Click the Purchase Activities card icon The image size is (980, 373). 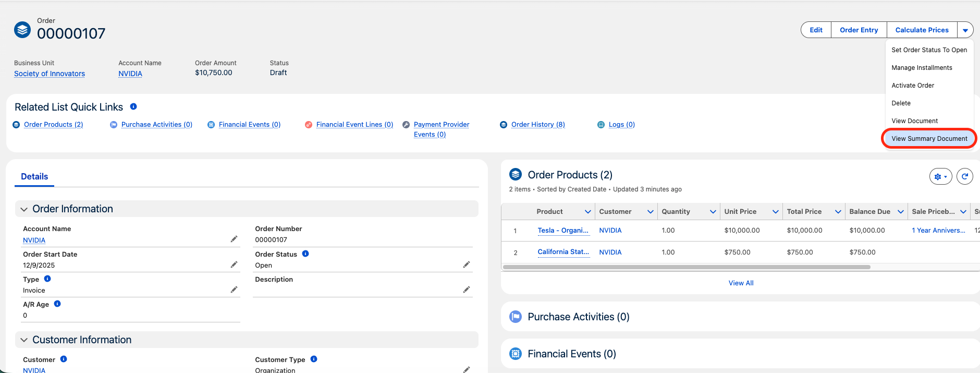tap(516, 317)
